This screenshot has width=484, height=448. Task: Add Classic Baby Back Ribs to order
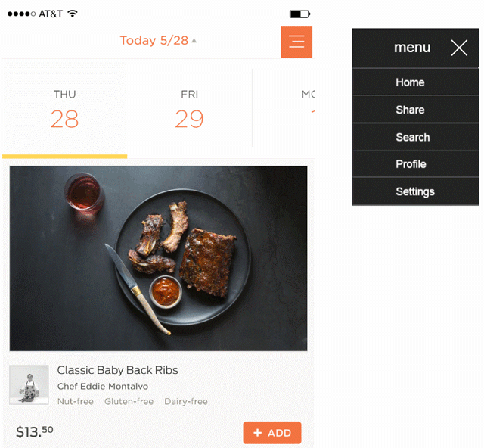(271, 433)
